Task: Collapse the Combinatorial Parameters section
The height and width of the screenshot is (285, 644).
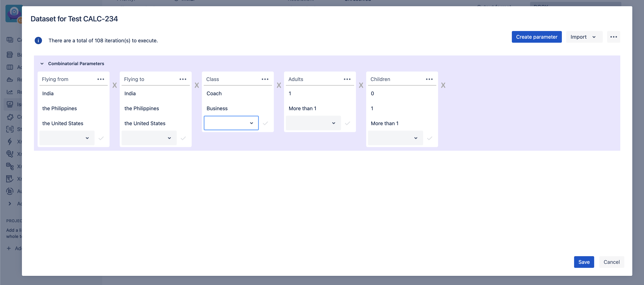Action: (42, 64)
